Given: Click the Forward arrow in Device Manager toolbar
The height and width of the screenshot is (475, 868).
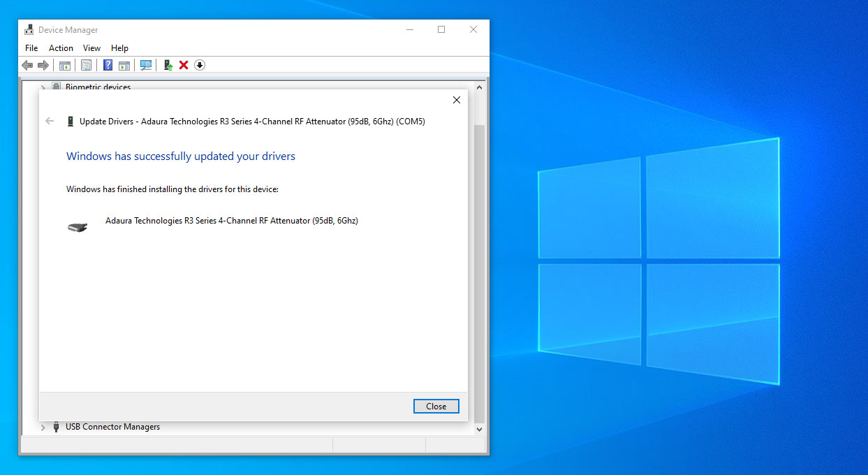Looking at the screenshot, I should [x=43, y=65].
